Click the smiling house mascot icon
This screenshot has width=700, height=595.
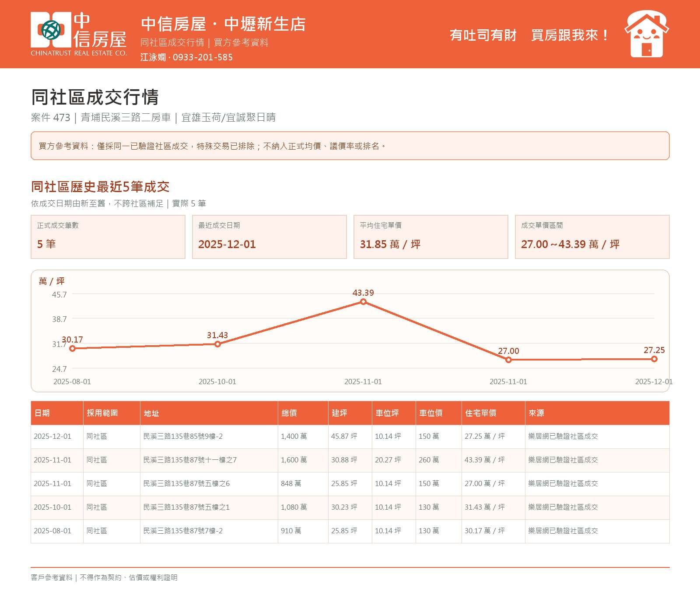click(647, 34)
